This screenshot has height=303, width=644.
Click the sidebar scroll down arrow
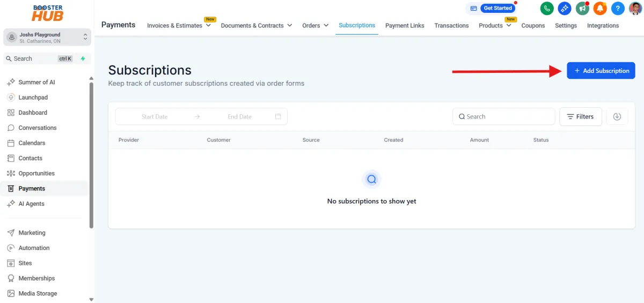tap(91, 299)
